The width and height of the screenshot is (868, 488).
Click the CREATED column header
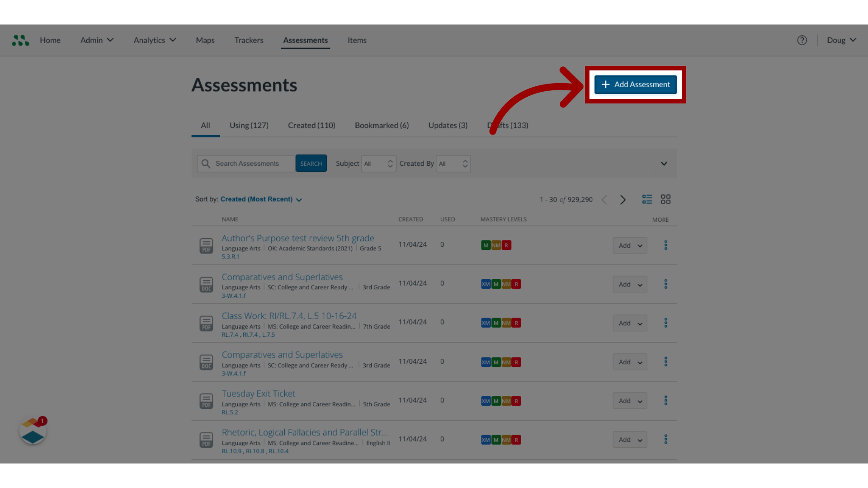(x=411, y=220)
